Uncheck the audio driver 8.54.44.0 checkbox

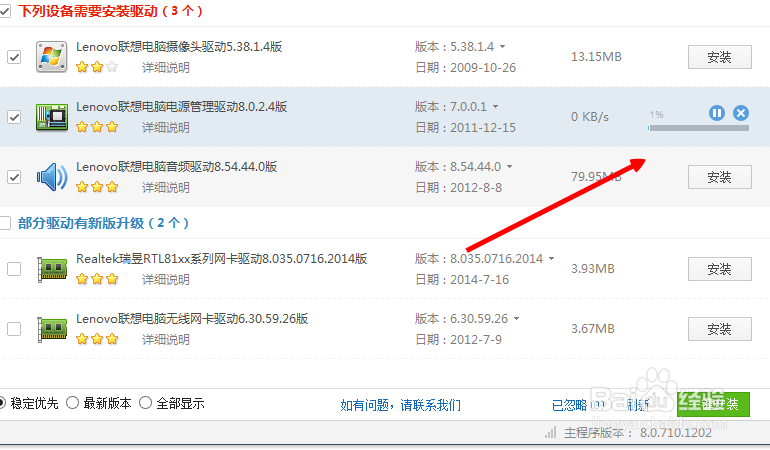(14, 177)
